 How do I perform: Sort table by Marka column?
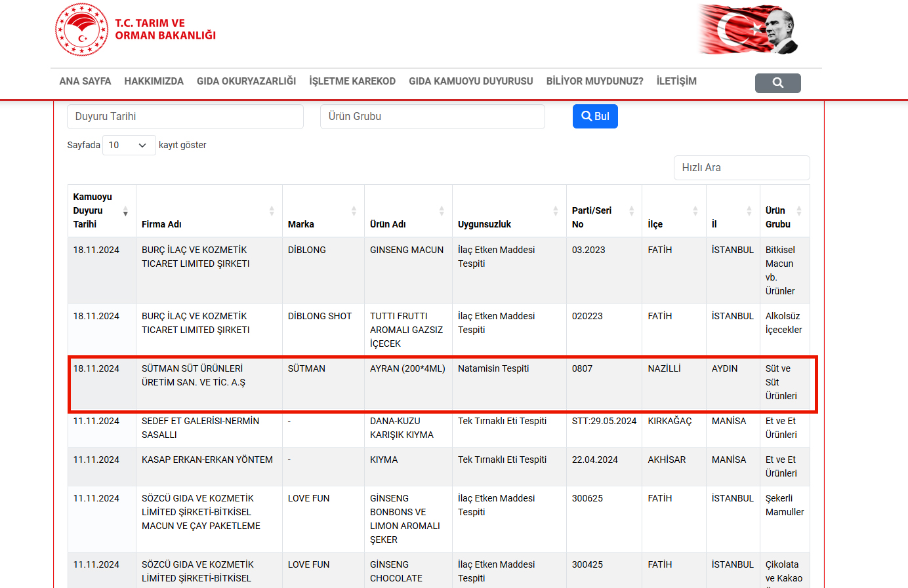323,210
